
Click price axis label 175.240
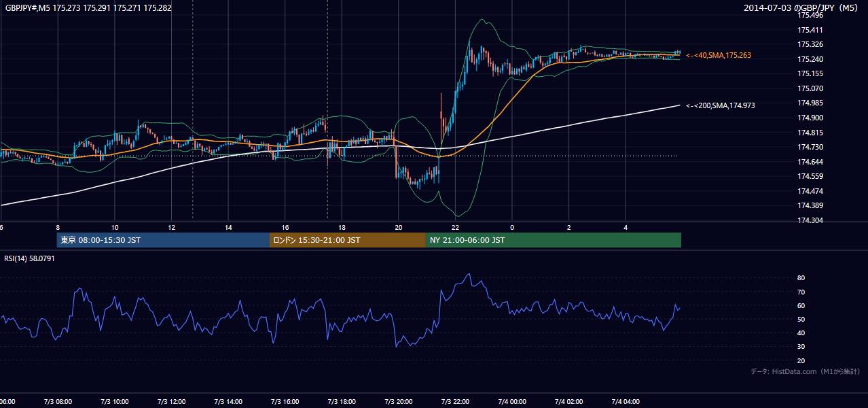pos(810,59)
